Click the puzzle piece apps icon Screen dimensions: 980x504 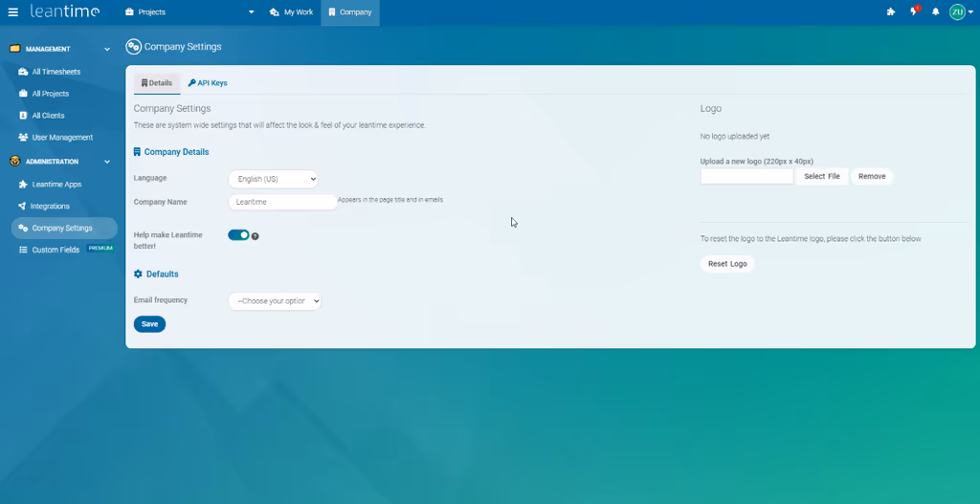click(x=891, y=11)
